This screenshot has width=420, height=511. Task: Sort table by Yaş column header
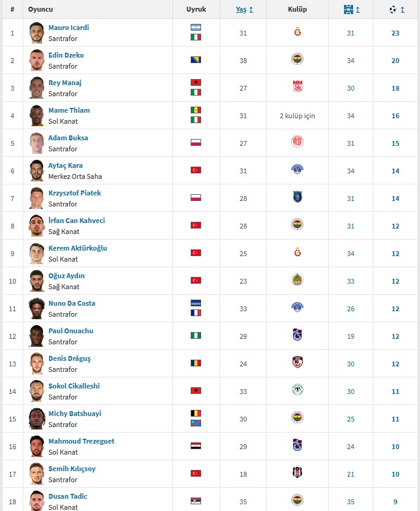241,9
